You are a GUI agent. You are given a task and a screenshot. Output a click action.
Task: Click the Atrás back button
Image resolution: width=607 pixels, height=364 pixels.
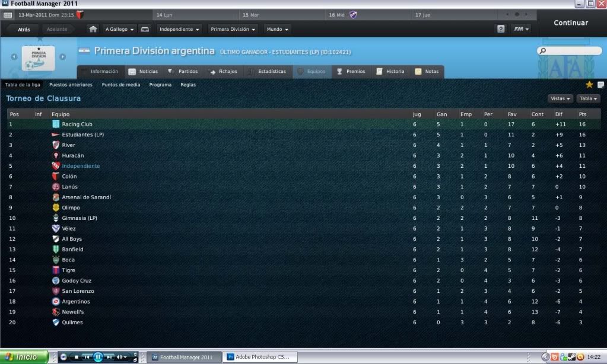coord(23,30)
